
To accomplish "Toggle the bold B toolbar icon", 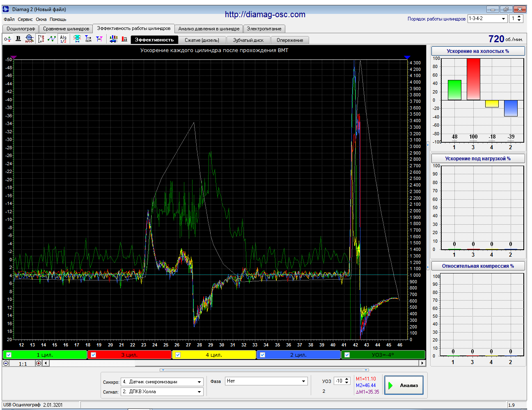I will [18, 39].
